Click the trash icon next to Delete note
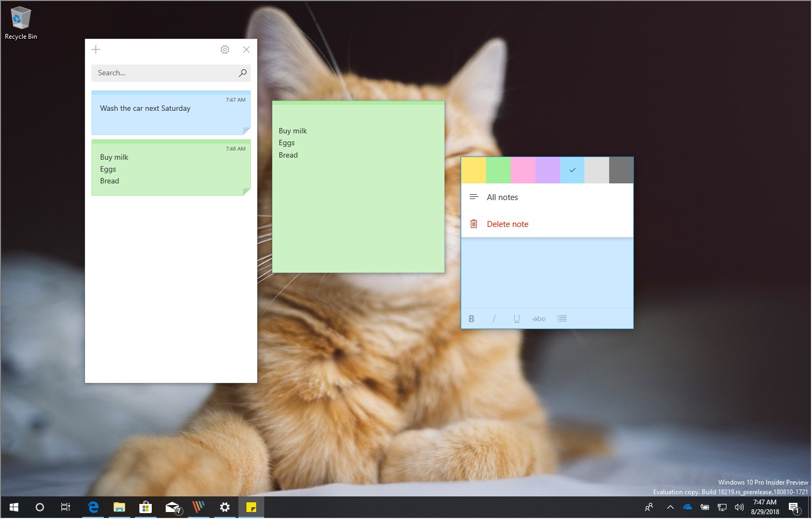Image resolution: width=812 pixels, height=519 pixels. pyautogui.click(x=474, y=224)
